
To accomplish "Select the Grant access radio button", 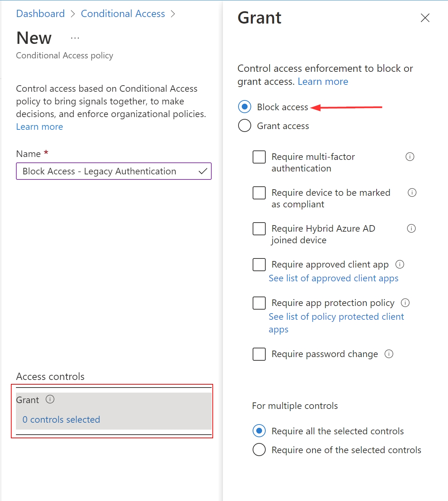I will (245, 125).
